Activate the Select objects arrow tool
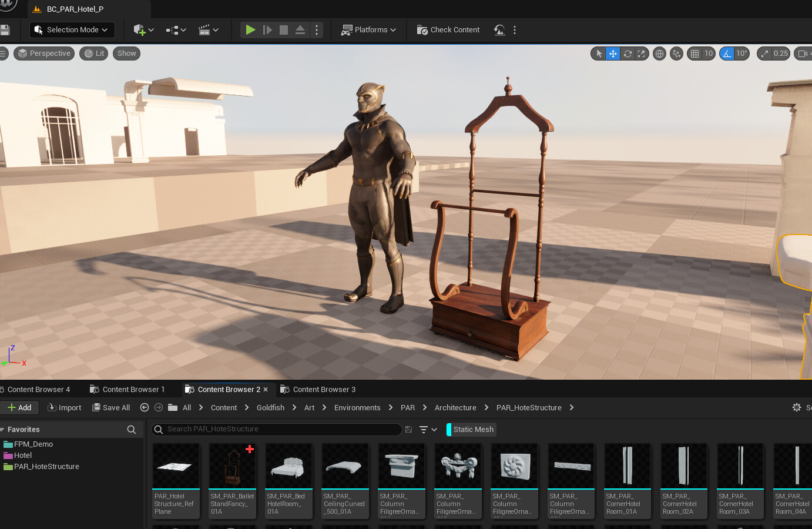The height and width of the screenshot is (529, 812). click(x=599, y=53)
